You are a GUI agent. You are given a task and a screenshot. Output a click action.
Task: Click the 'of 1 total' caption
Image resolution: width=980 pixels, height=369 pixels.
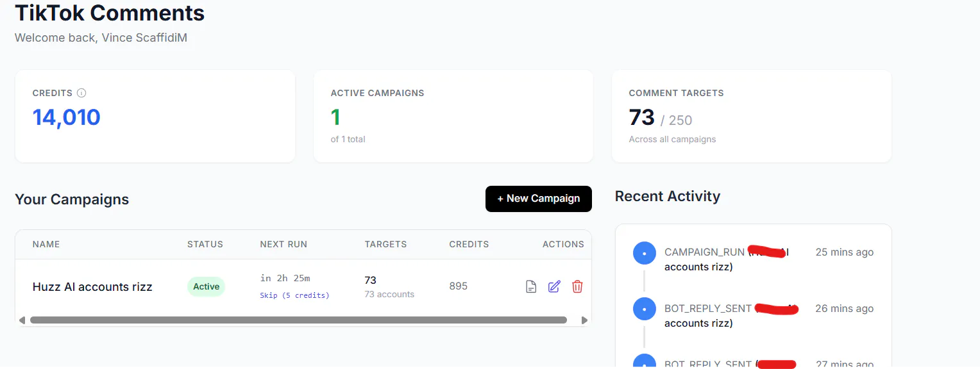point(348,139)
